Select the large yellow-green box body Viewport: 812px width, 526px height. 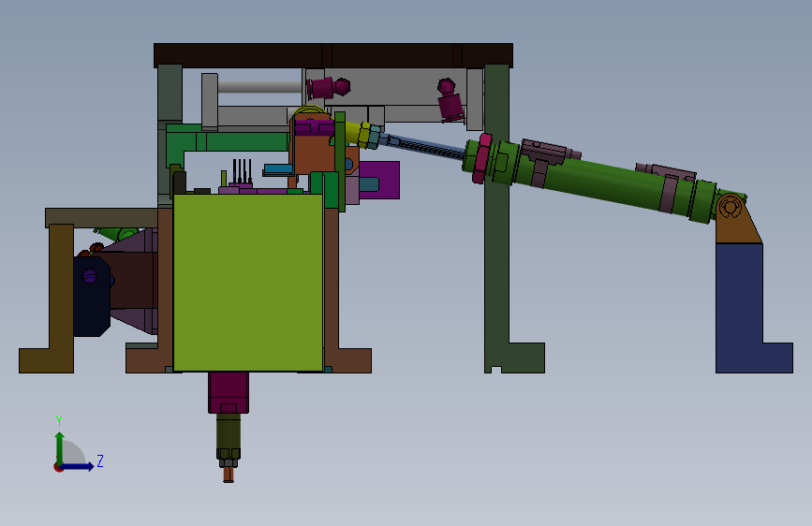coord(248,283)
